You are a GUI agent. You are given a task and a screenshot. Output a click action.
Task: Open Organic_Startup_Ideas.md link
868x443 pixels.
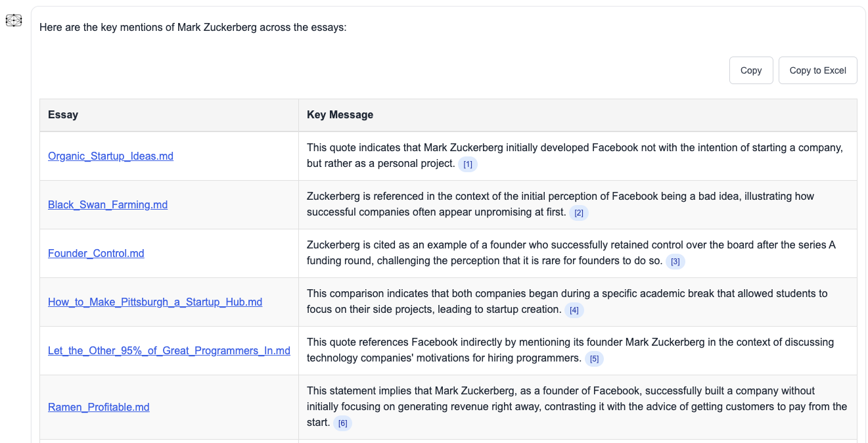tap(110, 156)
